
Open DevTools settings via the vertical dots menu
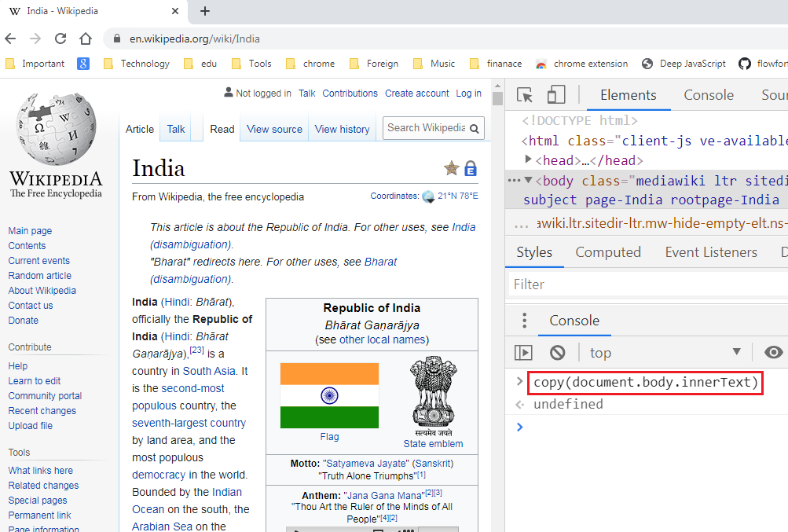(523, 320)
